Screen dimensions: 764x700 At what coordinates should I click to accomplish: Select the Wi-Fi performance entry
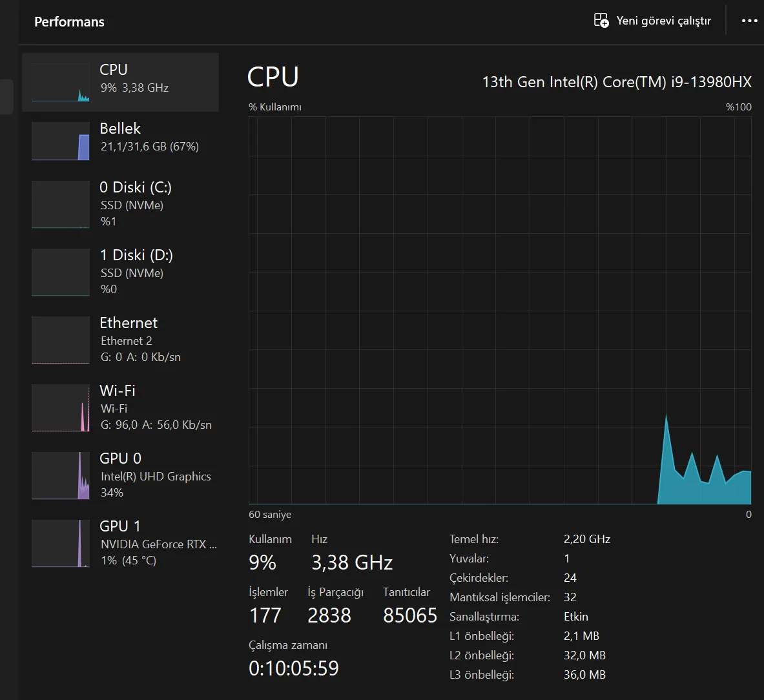(x=120, y=407)
